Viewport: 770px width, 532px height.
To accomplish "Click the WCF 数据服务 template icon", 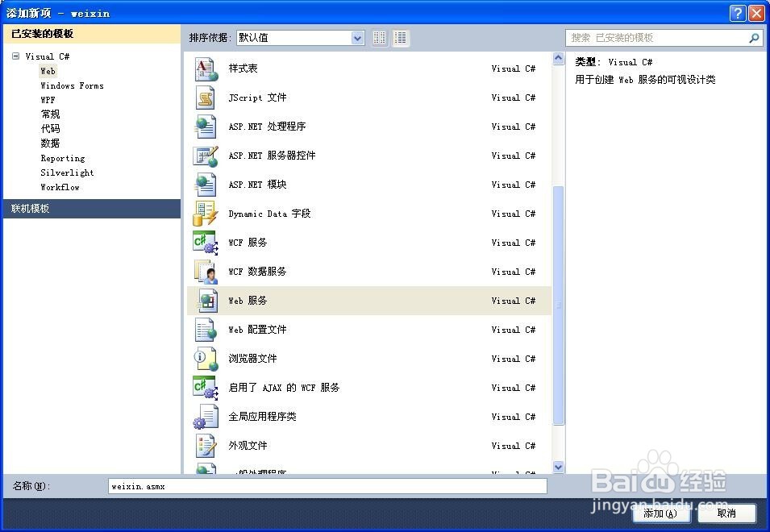I will [206, 272].
